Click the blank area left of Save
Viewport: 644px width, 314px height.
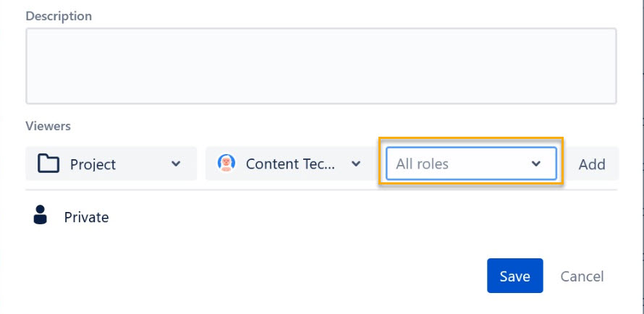(255, 276)
